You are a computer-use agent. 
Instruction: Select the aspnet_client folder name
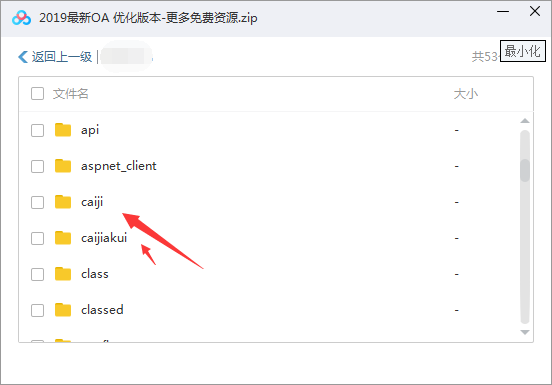[119, 166]
